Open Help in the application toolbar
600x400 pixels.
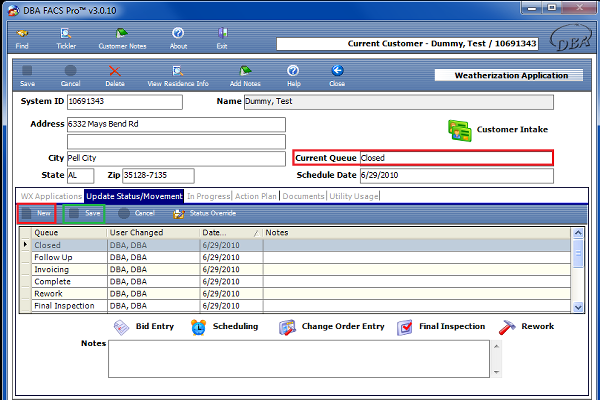[x=293, y=76]
